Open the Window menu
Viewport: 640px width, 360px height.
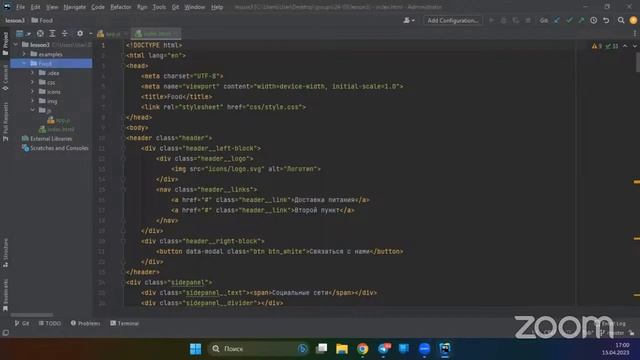point(194,7)
